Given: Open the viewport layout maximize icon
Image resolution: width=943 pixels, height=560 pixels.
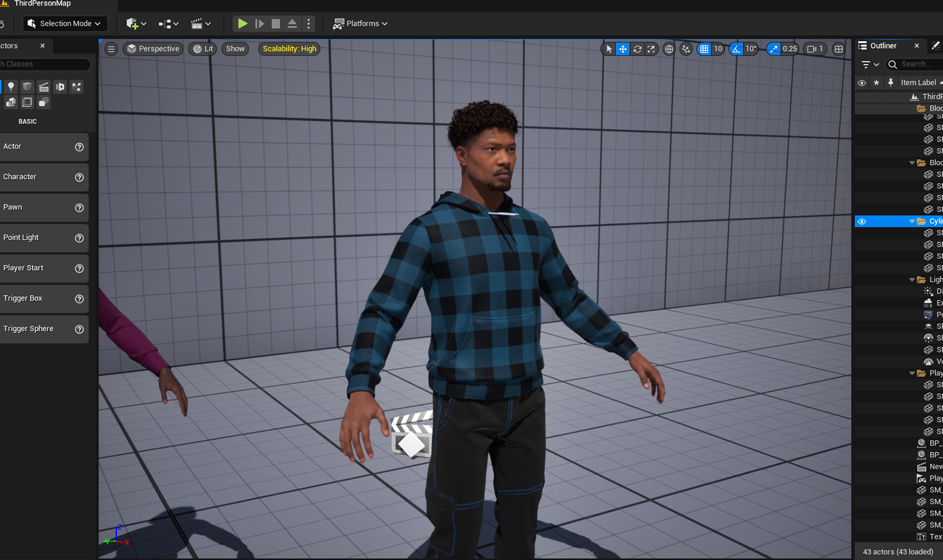Looking at the screenshot, I should tap(838, 49).
